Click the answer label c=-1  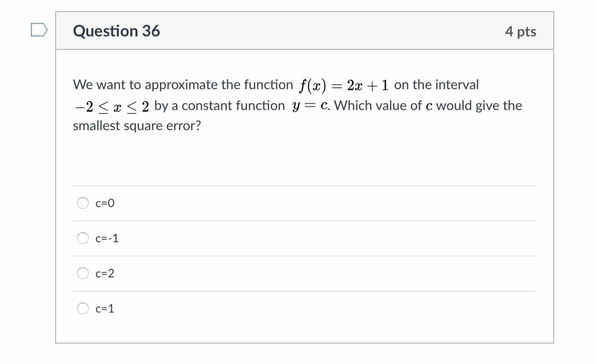click(x=107, y=238)
